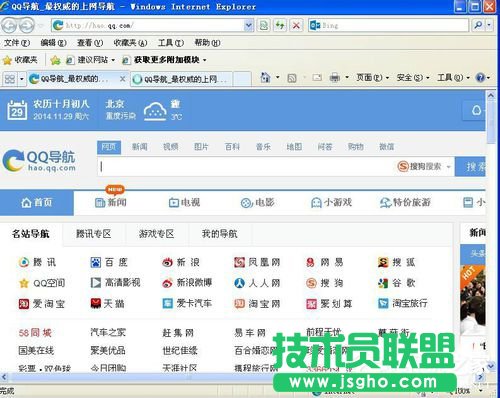Open Favorites with the star 收藏夹 button
The width and height of the screenshot is (500, 398).
[x=20, y=60]
